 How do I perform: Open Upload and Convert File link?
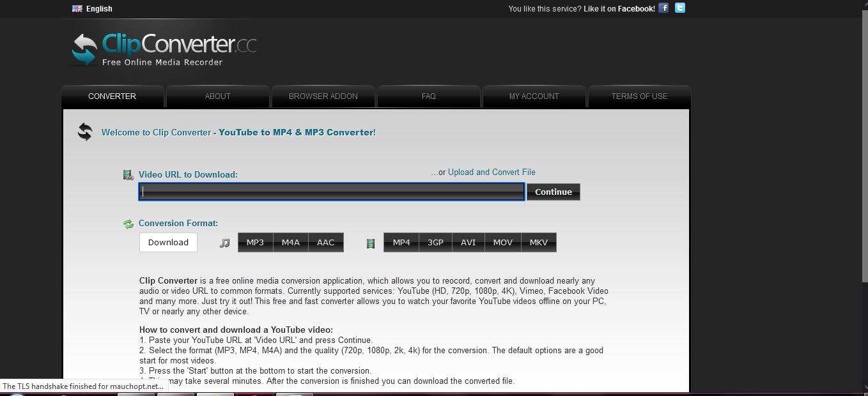click(492, 172)
